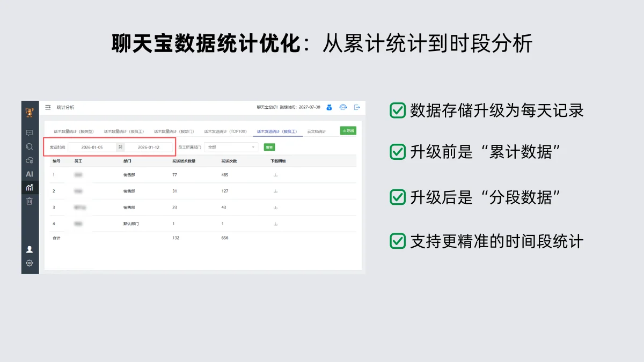This screenshot has width=644, height=362.
Task: Switch to 话术数量统计（按部门）tab
Action: (x=174, y=131)
